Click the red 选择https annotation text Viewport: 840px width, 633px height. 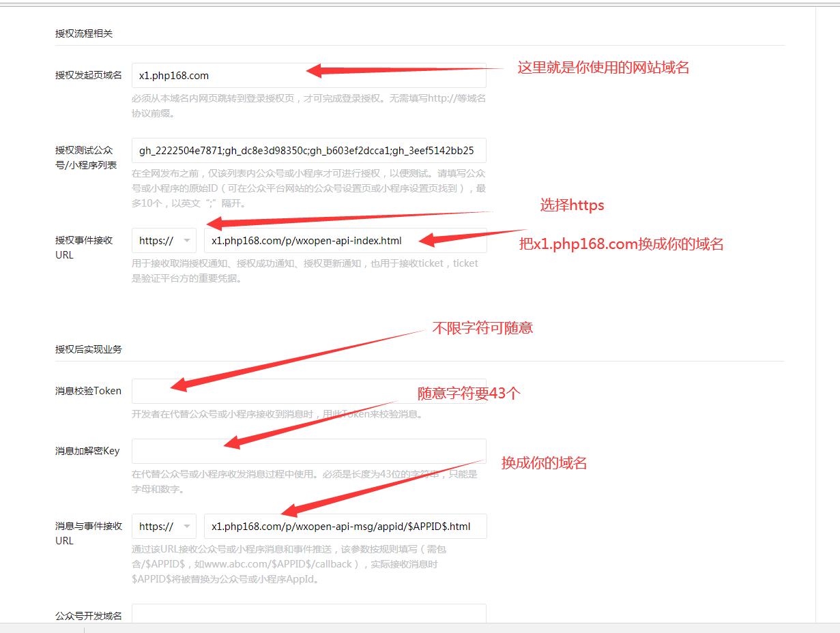click(572, 205)
